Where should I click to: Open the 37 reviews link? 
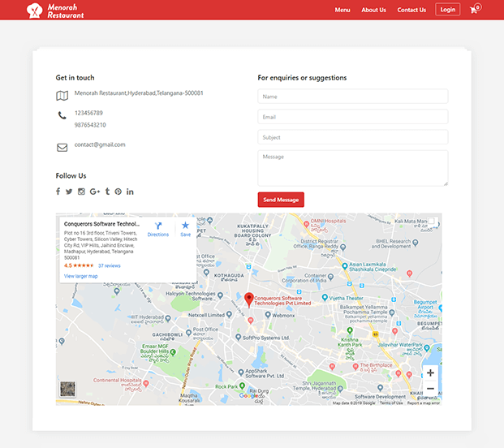pyautogui.click(x=110, y=265)
